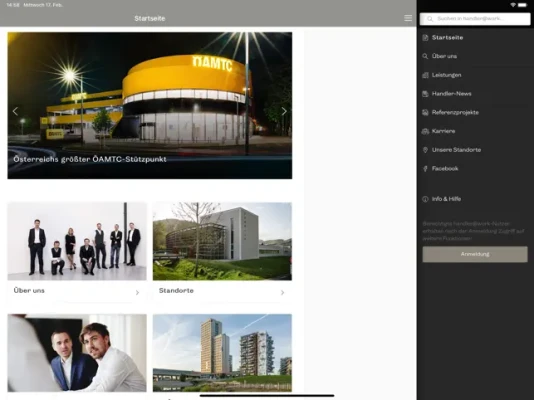Open Über uns via its chevron arrow

137,292
